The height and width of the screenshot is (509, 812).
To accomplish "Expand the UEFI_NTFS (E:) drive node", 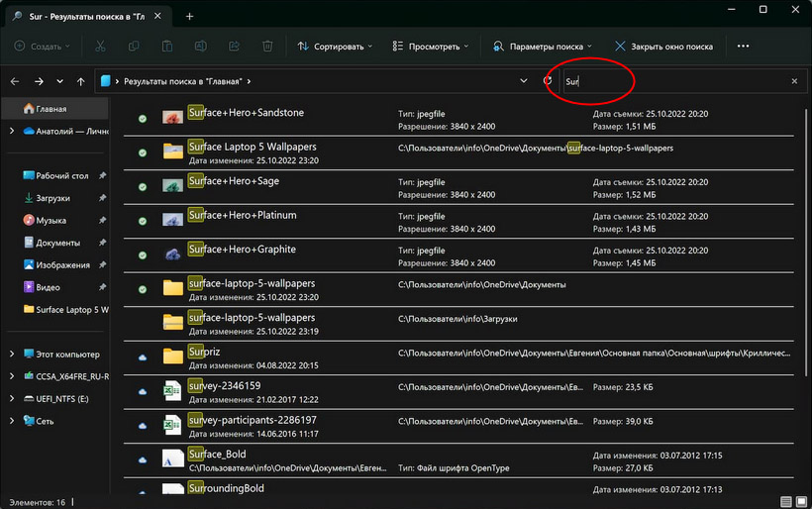I will click(x=12, y=399).
